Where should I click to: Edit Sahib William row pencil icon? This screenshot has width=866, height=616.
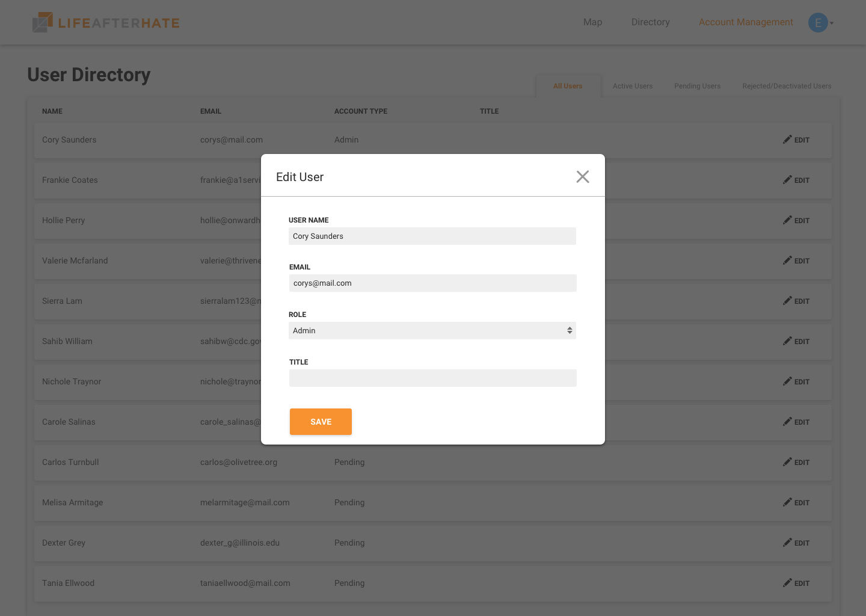787,341
